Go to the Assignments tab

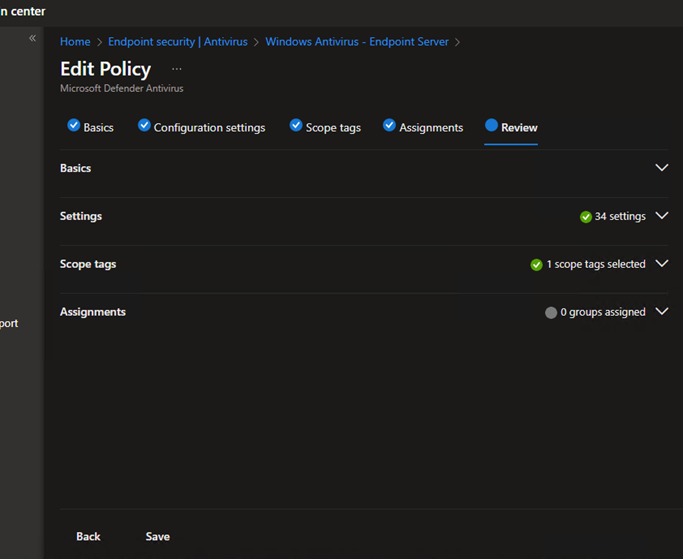coord(431,128)
